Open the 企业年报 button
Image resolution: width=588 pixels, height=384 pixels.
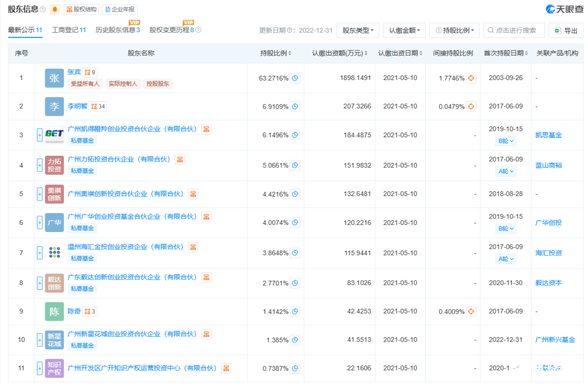tap(120, 9)
